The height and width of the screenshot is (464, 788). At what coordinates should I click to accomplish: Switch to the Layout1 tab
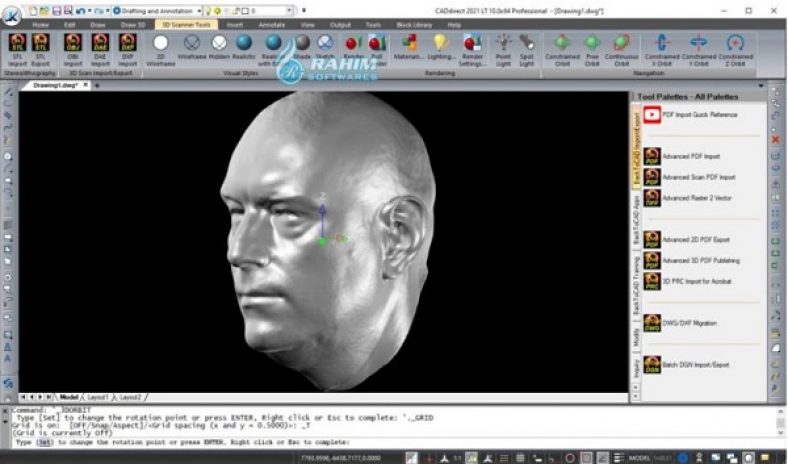click(x=97, y=397)
